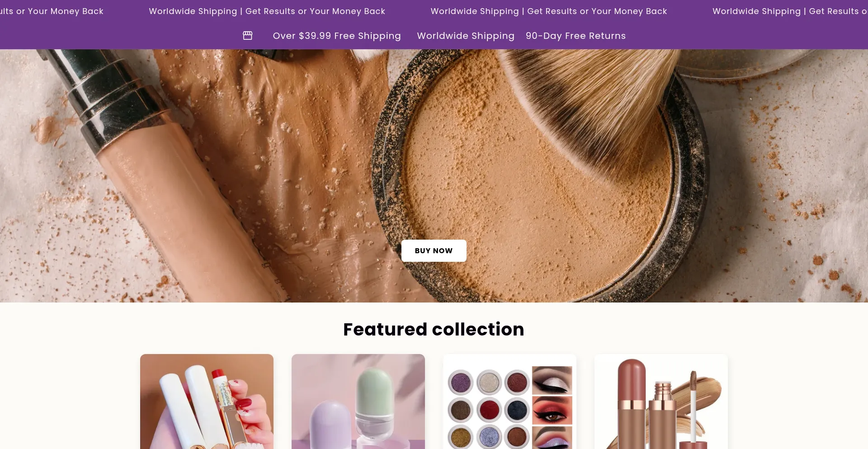Pick the navy eyeshadow pot in palette

(x=517, y=410)
